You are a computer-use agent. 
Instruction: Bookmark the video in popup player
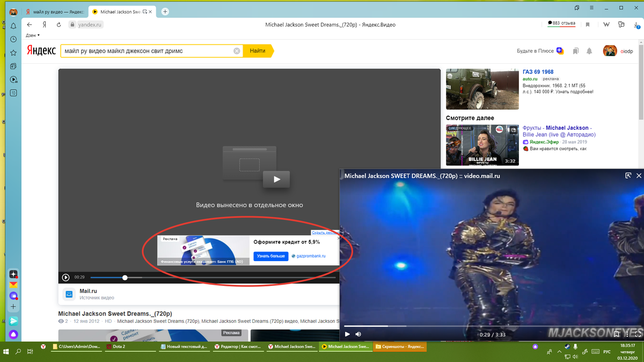[617, 334]
